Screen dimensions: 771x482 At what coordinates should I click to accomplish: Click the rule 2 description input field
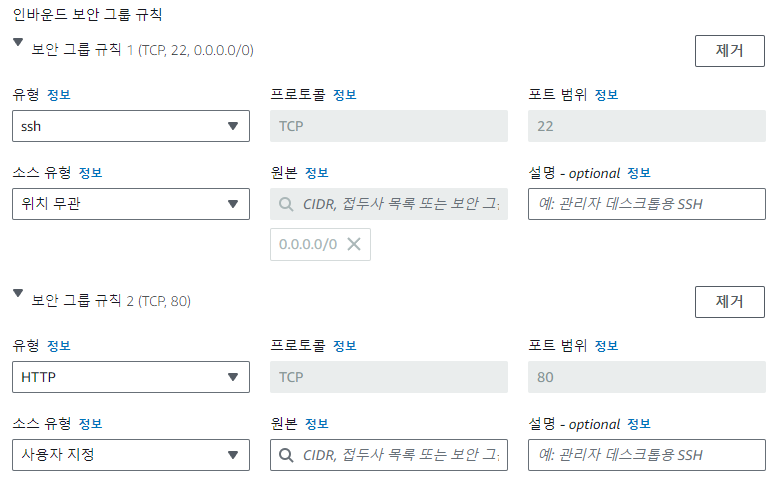[x=647, y=454]
